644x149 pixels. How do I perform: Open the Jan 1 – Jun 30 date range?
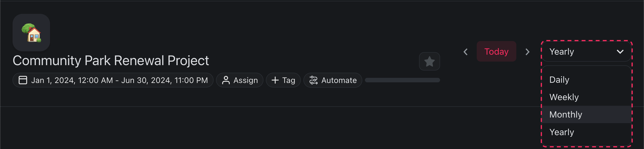(x=119, y=80)
